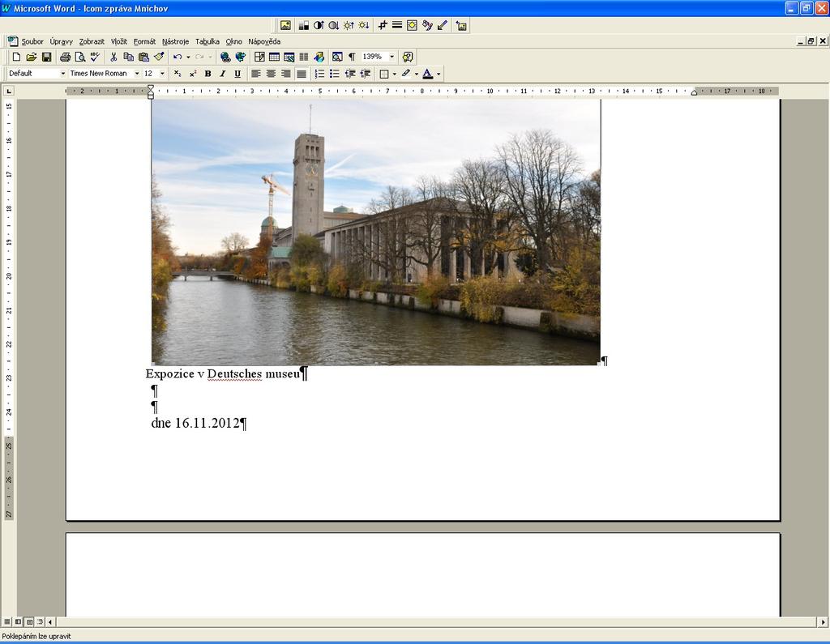This screenshot has height=644, width=830.
Task: Insert a table
Action: click(274, 57)
